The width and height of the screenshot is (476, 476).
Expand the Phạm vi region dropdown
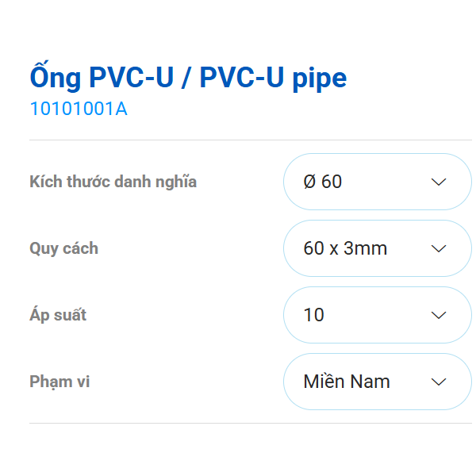click(x=377, y=382)
